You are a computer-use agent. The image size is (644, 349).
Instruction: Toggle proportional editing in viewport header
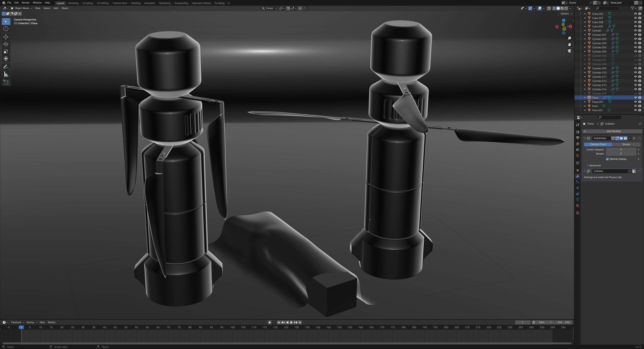pyautogui.click(x=300, y=8)
